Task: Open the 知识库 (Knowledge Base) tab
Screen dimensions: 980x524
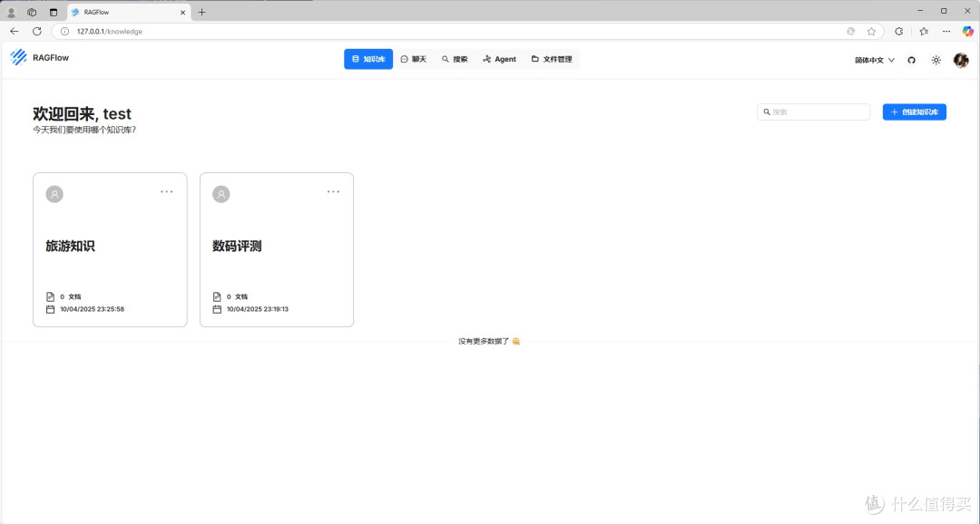Action: (368, 59)
